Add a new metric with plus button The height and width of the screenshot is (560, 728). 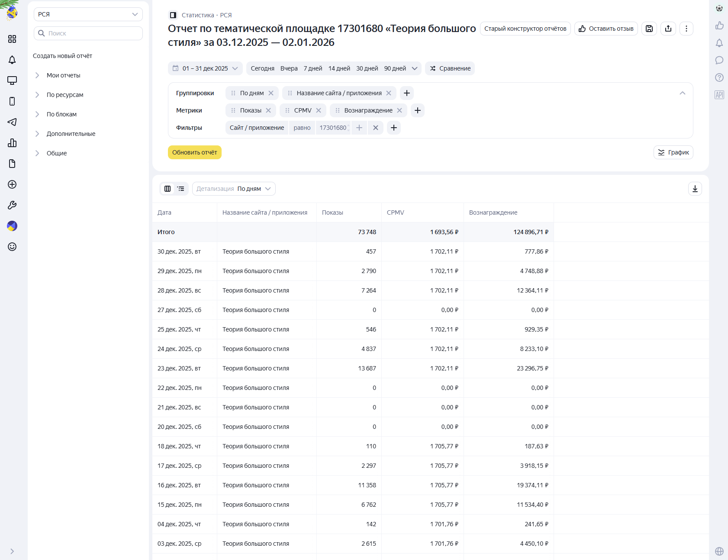click(418, 110)
